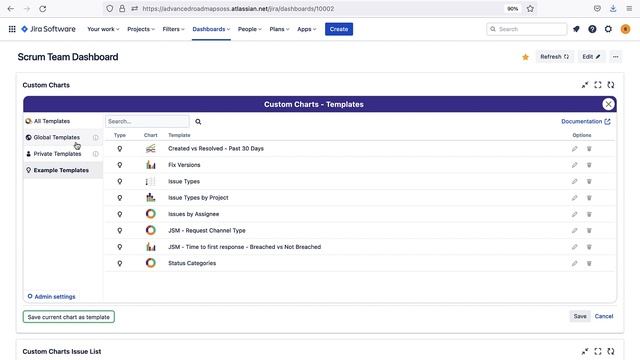Minimize the Custom Charts gadget
Screen dimensions: 640x360
coord(585,85)
